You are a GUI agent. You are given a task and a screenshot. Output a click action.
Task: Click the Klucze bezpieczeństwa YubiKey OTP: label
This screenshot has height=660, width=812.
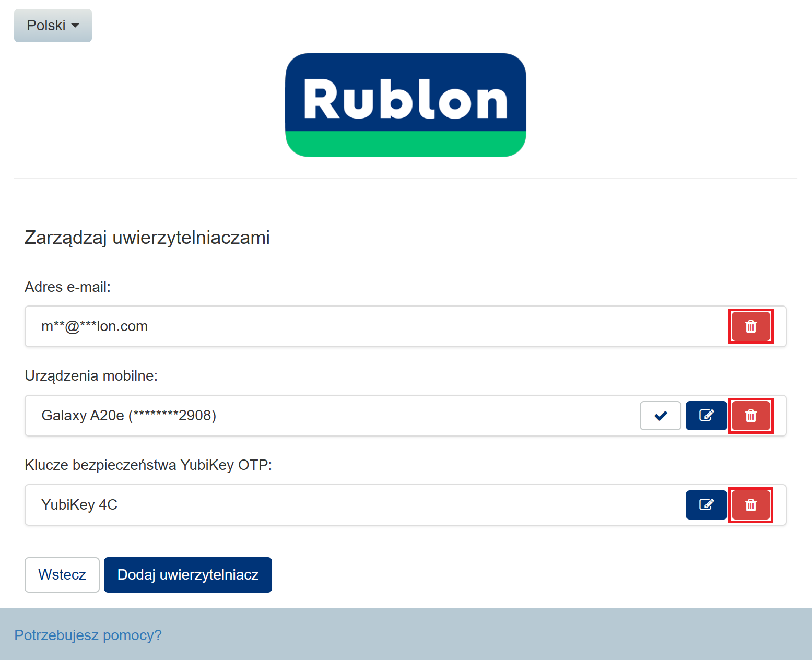point(148,465)
